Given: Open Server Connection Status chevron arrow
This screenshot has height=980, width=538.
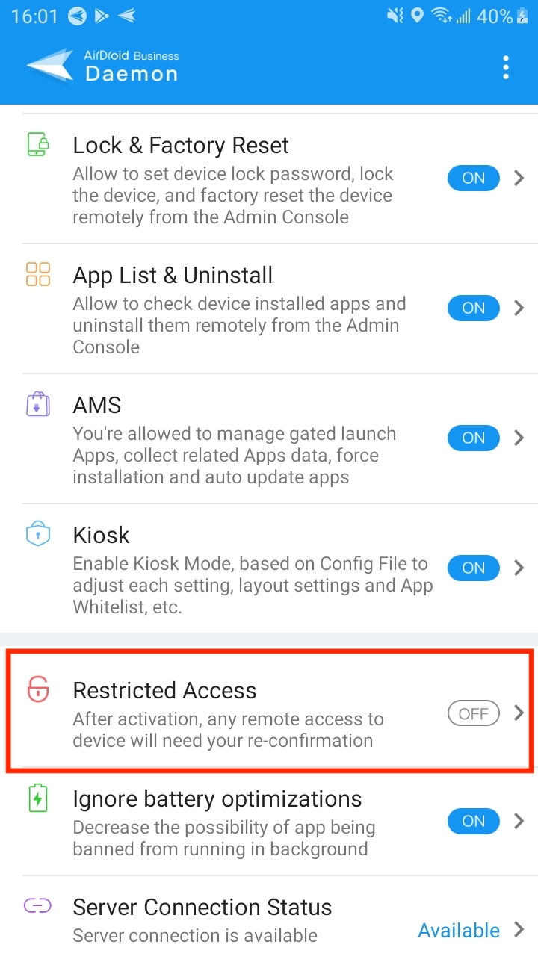Looking at the screenshot, I should tap(519, 930).
